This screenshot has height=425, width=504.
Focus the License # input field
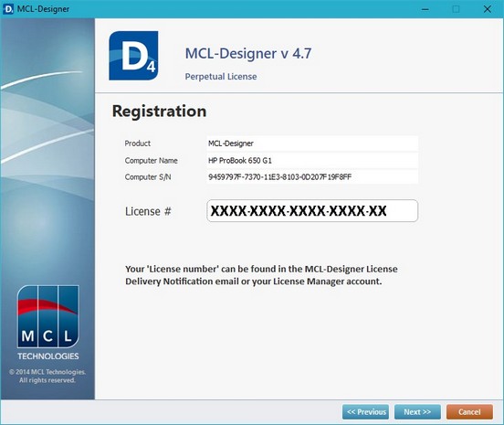[312, 211]
